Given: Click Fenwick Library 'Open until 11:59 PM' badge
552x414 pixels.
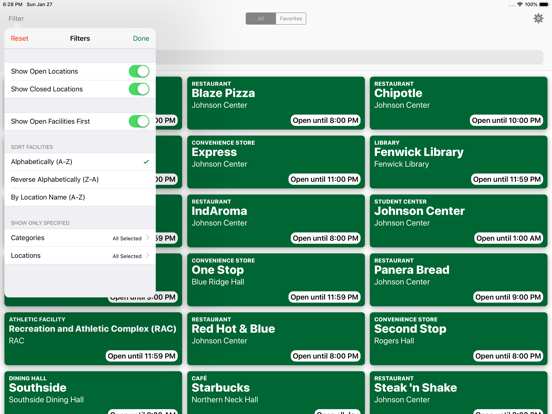Looking at the screenshot, I should [507, 179].
